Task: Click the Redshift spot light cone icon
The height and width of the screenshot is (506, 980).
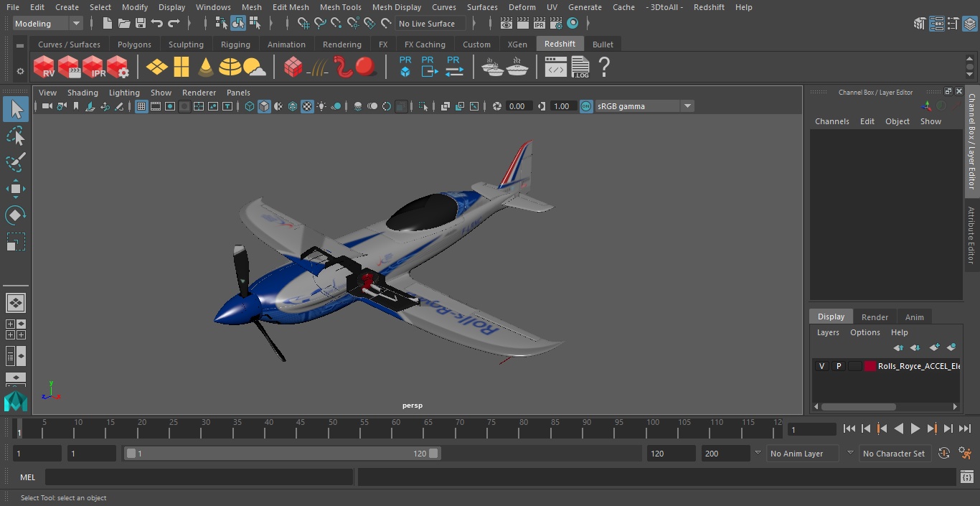Action: point(206,67)
